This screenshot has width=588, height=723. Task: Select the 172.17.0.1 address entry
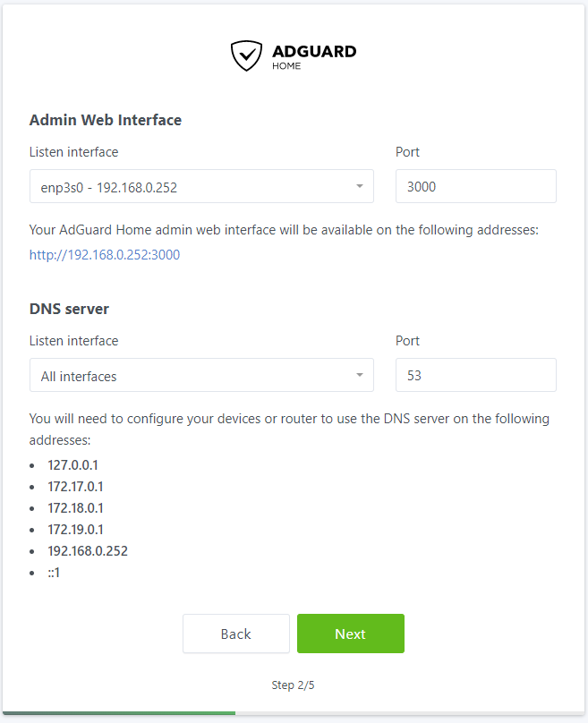coord(75,487)
